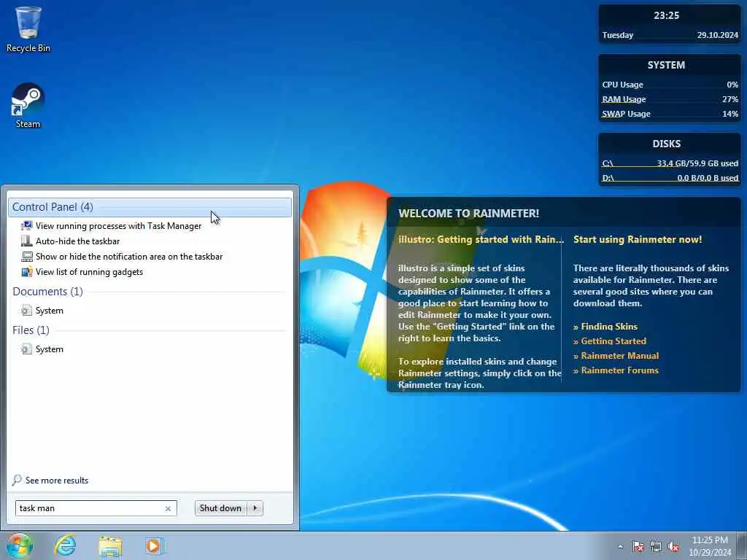Open Internet Explorer from the taskbar
This screenshot has width=747, height=560.
click(65, 545)
